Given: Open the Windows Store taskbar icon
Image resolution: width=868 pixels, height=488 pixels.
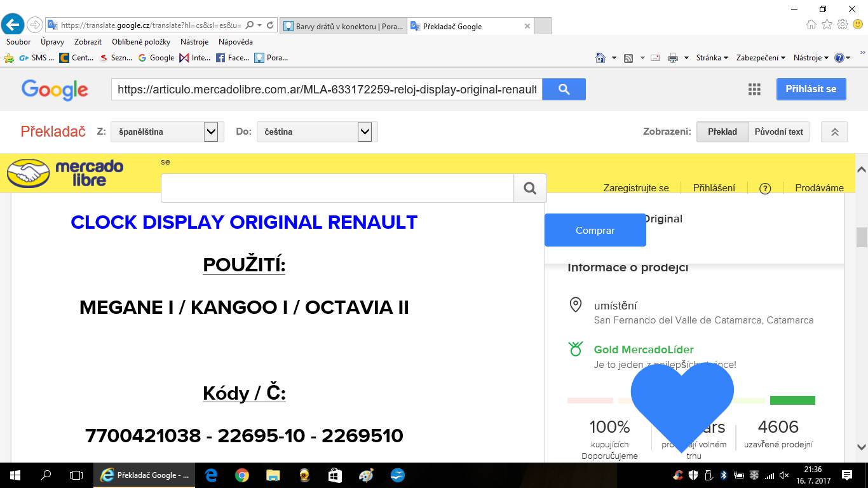Looking at the screenshot, I should [335, 475].
